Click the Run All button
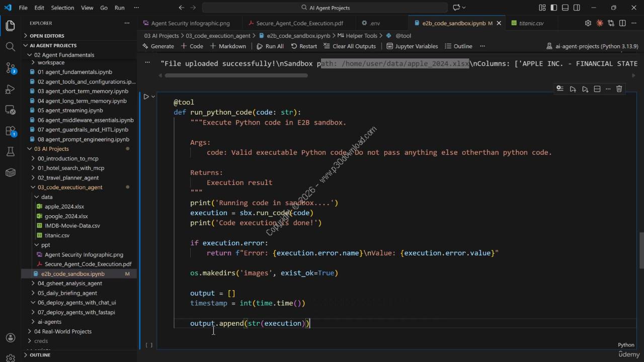 pyautogui.click(x=270, y=46)
